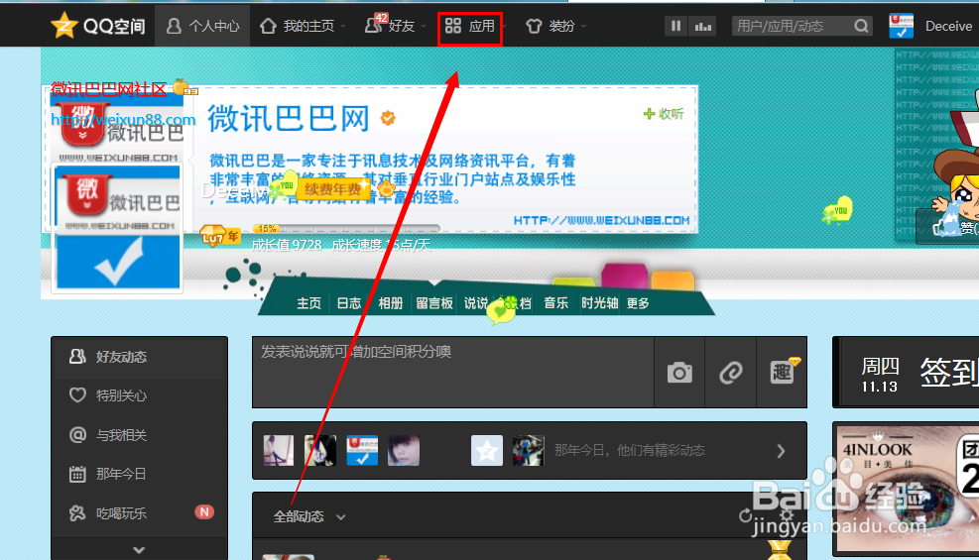Screen dimensions: 979x560
Task: Select 好友动态 in the sidebar
Action: 139,357
